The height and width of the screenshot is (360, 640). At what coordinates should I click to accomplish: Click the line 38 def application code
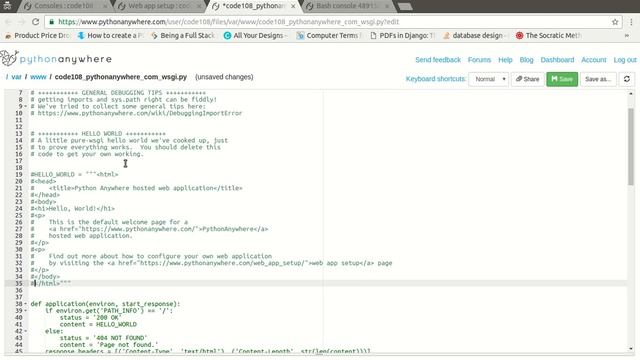(105, 304)
